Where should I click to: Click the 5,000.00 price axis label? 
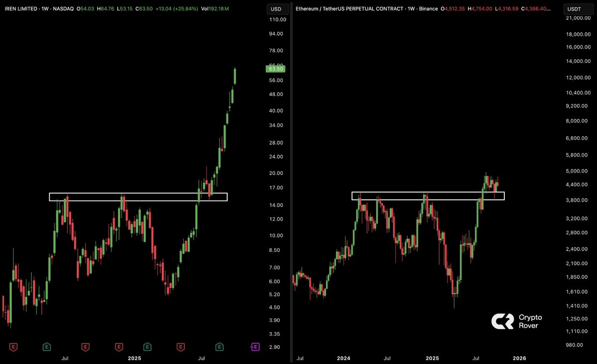point(577,171)
